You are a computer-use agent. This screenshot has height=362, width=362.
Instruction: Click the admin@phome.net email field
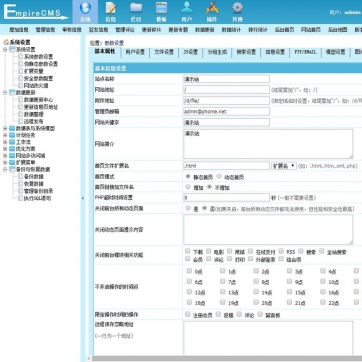click(x=226, y=111)
